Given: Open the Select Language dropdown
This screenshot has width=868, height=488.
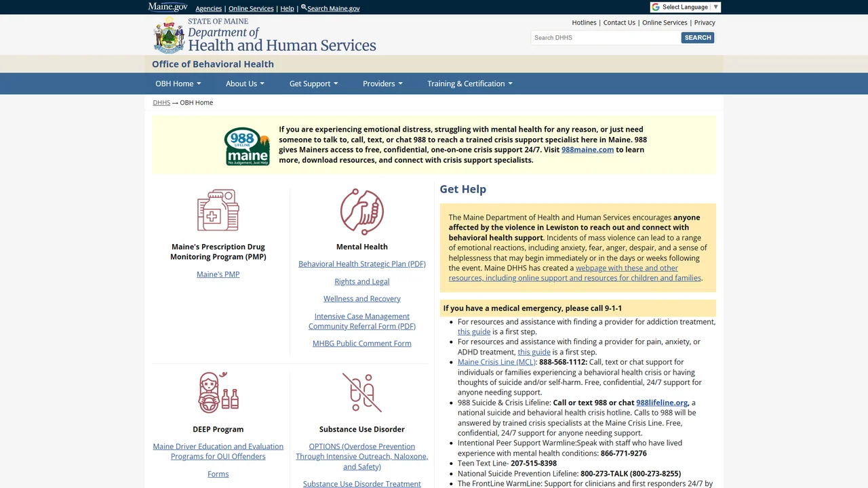Looking at the screenshot, I should pos(685,7).
